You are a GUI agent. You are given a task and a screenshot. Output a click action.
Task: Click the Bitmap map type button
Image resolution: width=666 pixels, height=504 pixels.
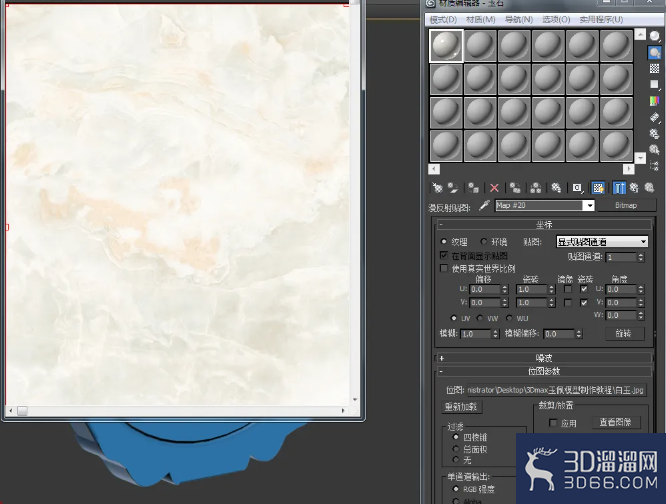[x=626, y=206]
